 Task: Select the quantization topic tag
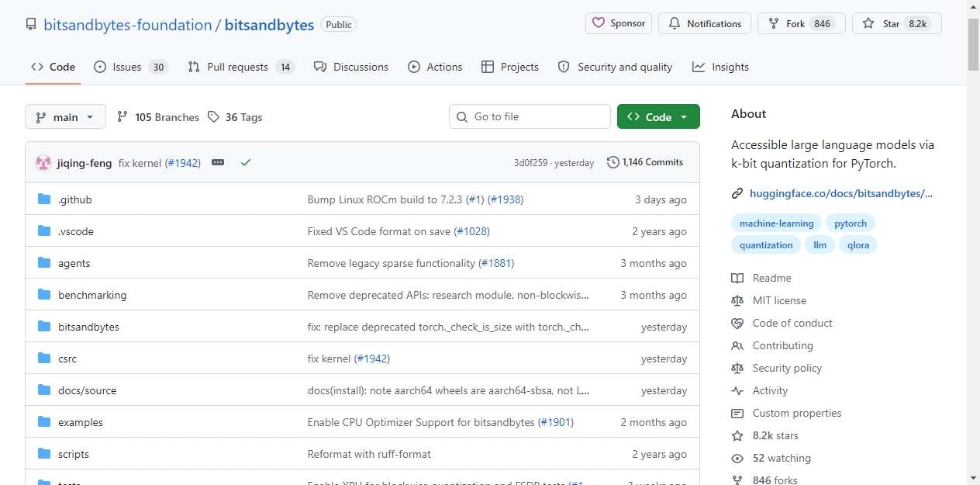coord(766,245)
